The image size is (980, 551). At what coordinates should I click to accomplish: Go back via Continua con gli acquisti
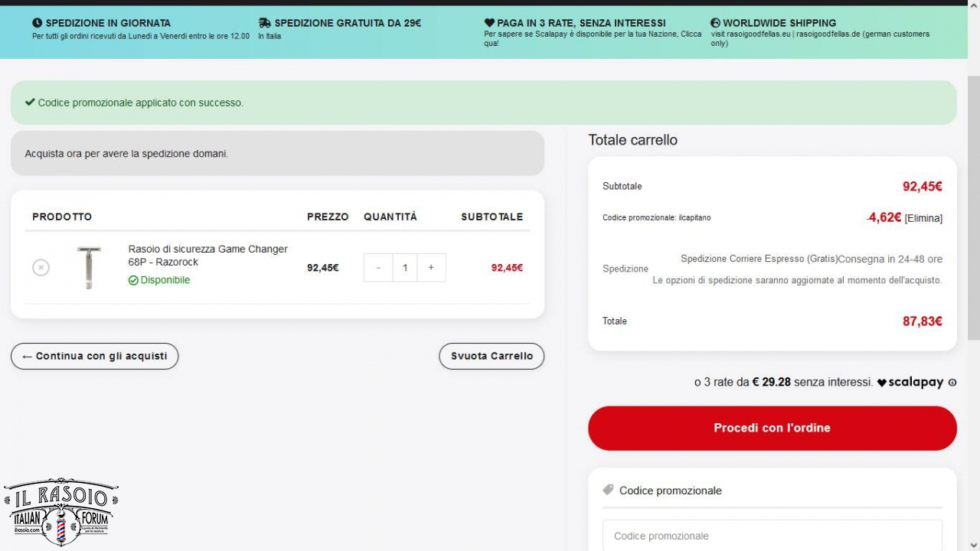click(94, 356)
